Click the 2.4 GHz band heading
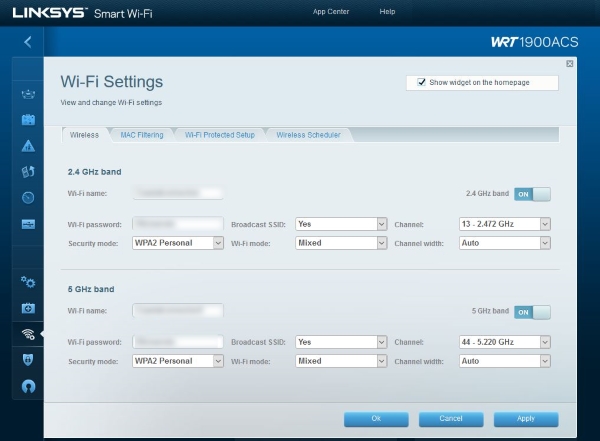 [95, 172]
